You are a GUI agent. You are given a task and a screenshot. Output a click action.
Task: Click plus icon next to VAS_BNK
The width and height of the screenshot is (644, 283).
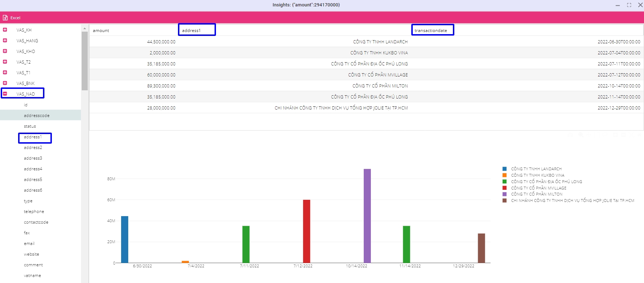tap(5, 83)
